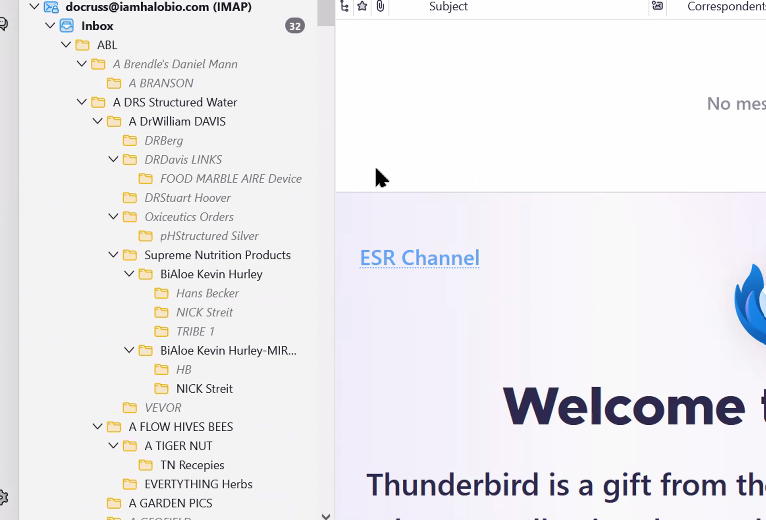Screen dimensions: 766x520
Task: Collapse the Inbox folder tree
Action: point(50,25)
